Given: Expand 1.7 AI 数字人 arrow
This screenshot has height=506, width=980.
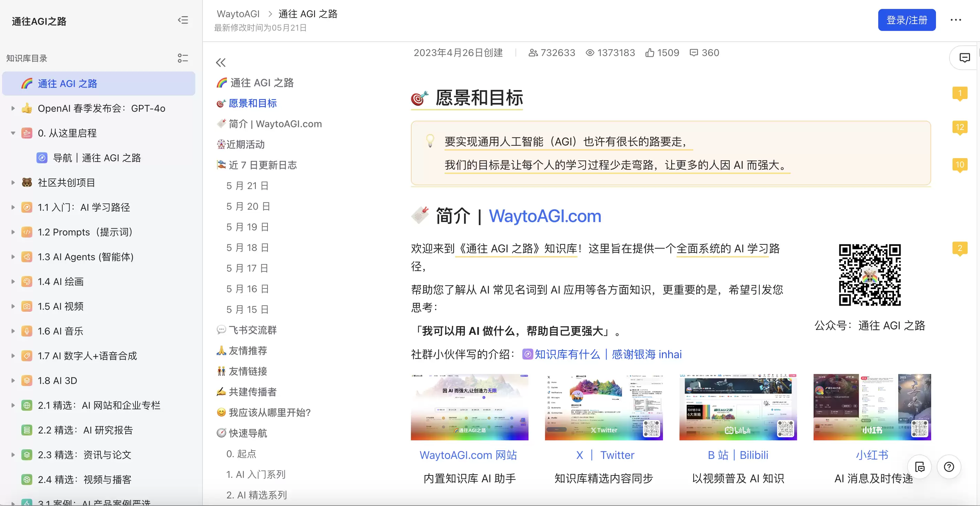Looking at the screenshot, I should 13,356.
